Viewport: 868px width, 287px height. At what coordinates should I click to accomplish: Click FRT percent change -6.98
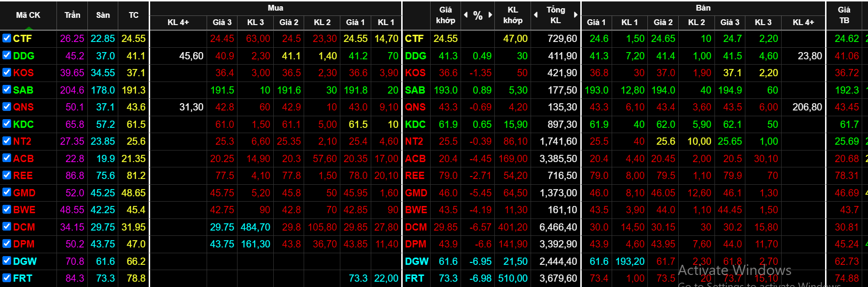pyautogui.click(x=480, y=278)
